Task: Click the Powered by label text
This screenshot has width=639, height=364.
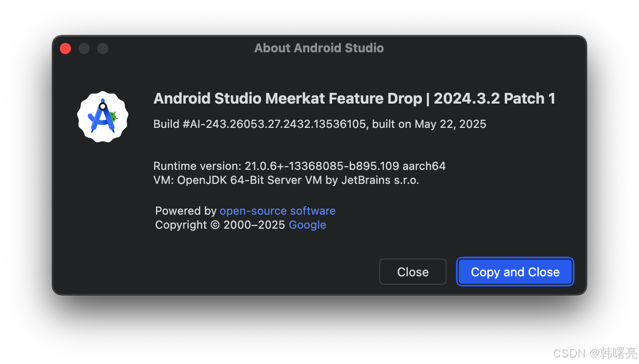Action: coord(186,211)
